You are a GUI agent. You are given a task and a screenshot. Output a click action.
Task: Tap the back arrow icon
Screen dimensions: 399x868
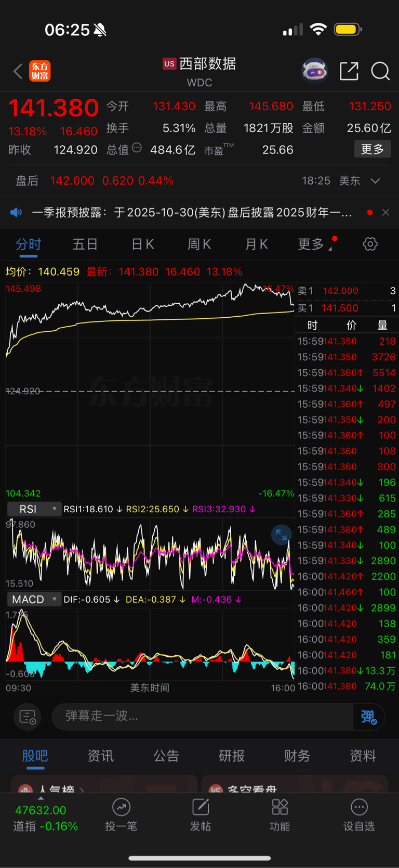tap(18, 71)
